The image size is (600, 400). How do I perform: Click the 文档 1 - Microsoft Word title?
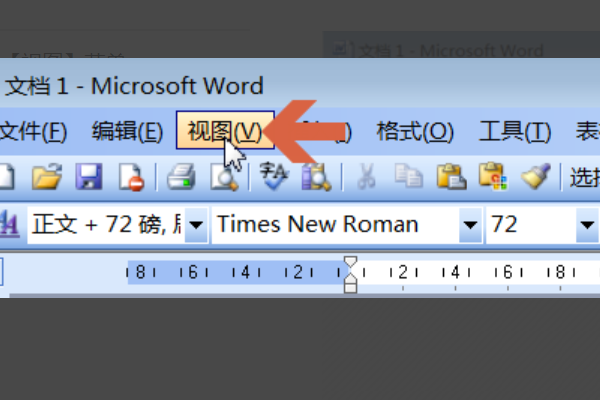click(134, 86)
